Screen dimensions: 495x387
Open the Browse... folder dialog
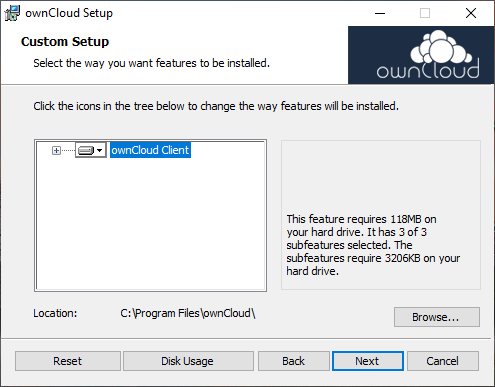click(437, 317)
